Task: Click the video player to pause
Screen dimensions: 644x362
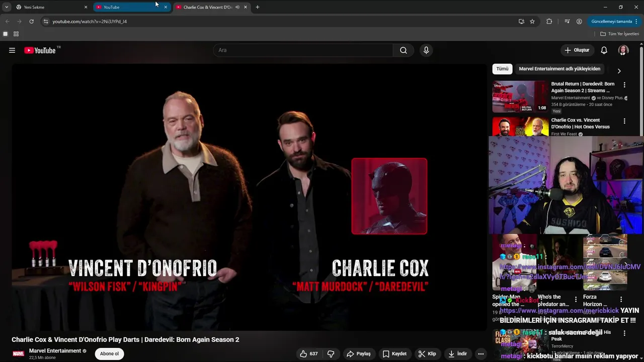Action: [x=249, y=197]
